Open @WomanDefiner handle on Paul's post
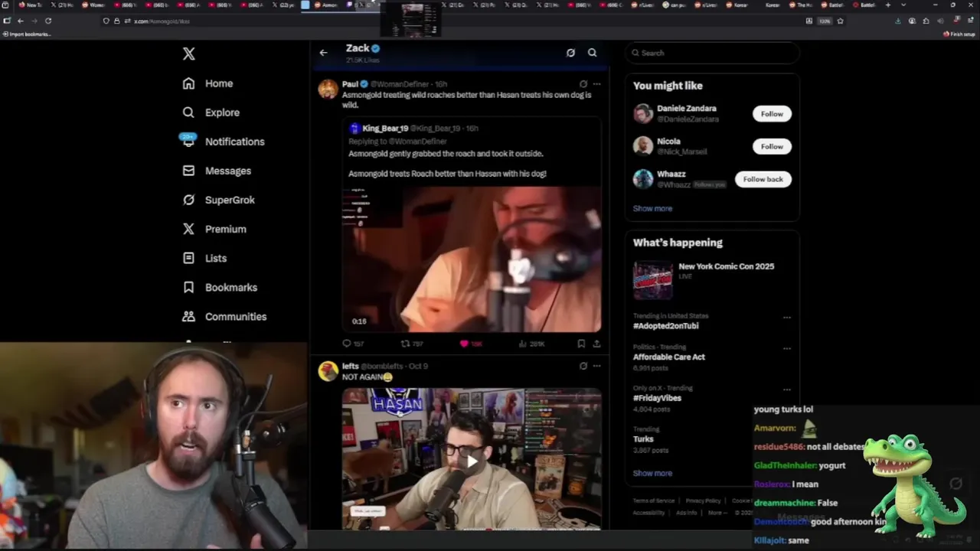 tap(401, 84)
